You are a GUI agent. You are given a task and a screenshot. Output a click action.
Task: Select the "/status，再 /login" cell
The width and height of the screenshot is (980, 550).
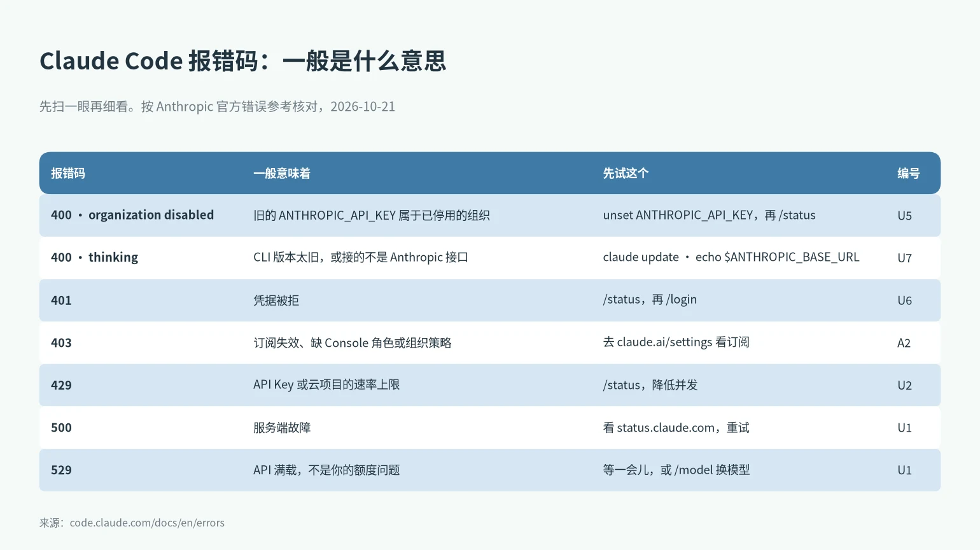650,300
